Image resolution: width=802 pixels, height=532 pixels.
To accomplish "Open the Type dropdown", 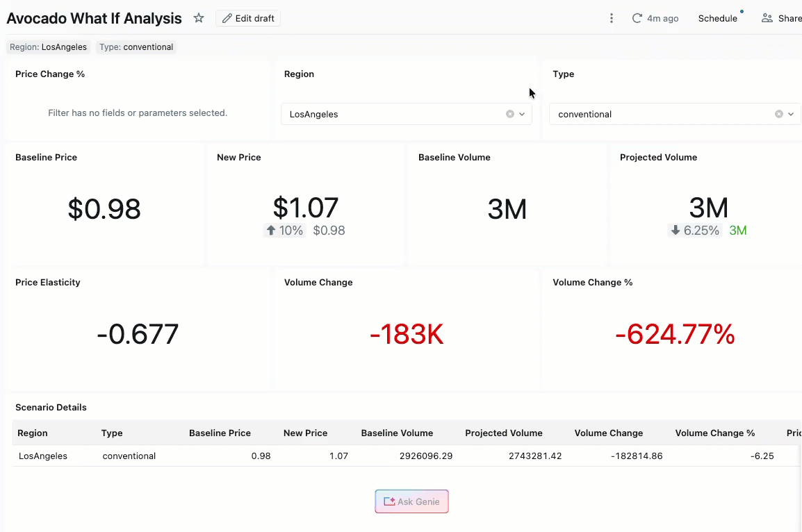I will click(x=791, y=114).
